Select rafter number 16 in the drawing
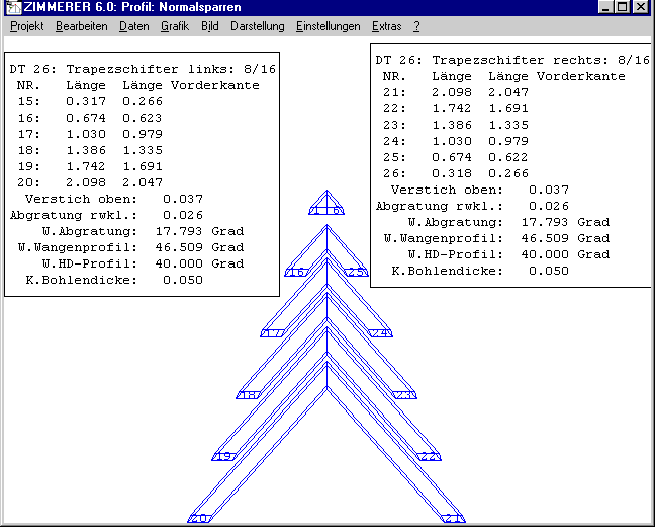This screenshot has width=655, height=527. click(x=296, y=272)
